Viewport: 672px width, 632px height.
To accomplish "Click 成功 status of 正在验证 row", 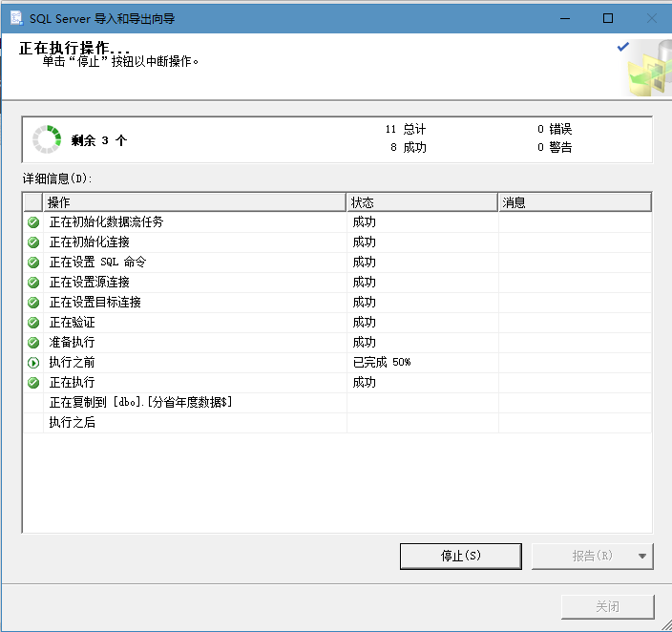I will [x=365, y=322].
